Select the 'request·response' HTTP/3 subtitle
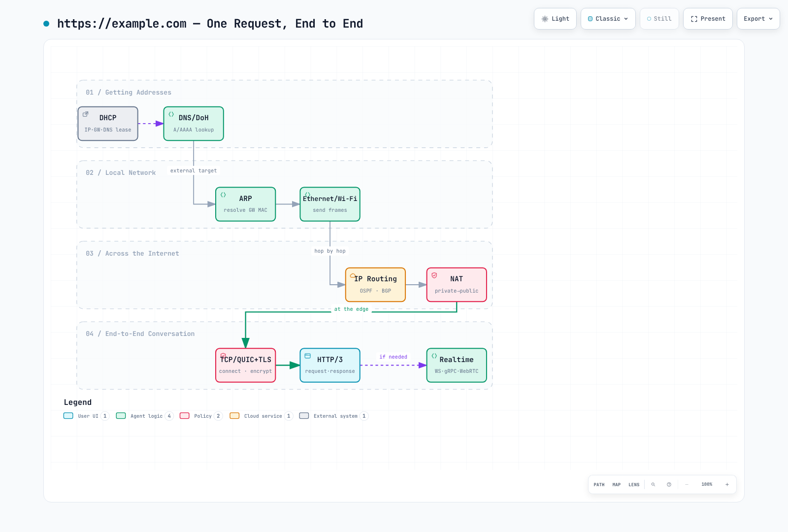Viewport: 788px width, 532px height. point(330,371)
